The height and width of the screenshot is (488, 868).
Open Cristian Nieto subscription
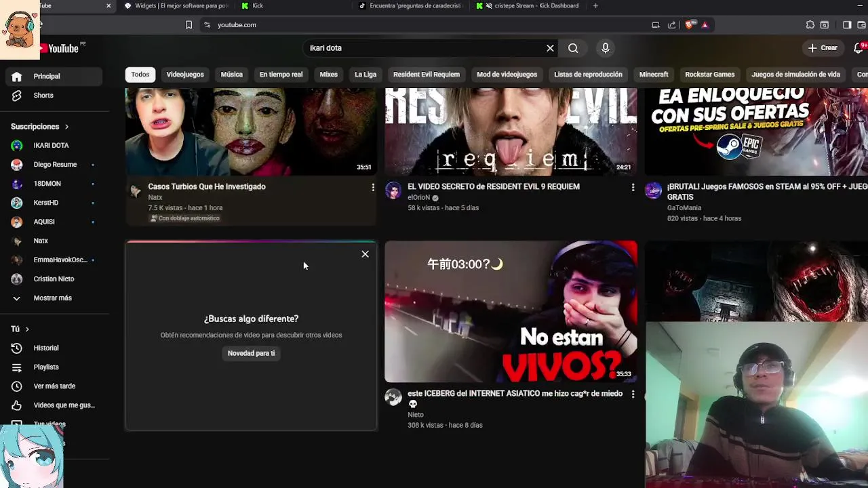(x=54, y=279)
